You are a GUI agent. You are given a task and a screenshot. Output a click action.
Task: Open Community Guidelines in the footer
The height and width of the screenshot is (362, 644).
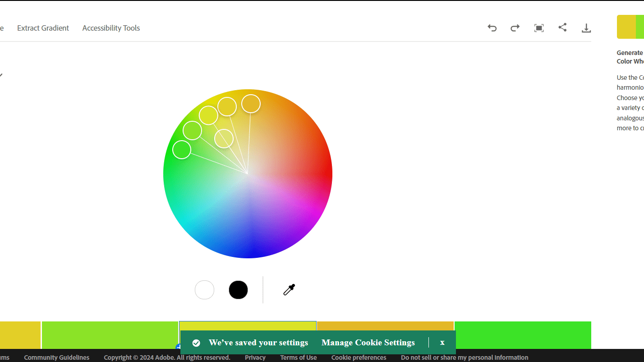click(x=56, y=357)
